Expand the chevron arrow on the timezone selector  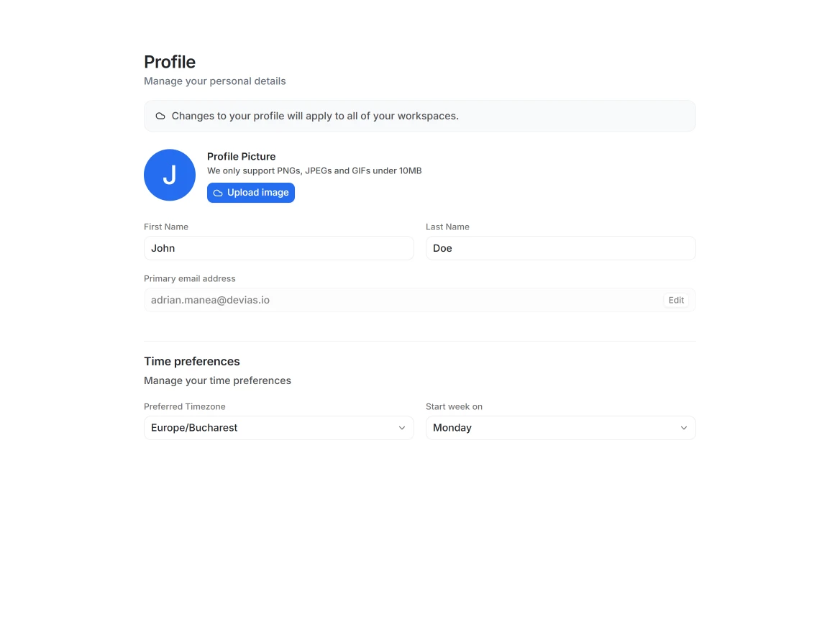(x=402, y=428)
